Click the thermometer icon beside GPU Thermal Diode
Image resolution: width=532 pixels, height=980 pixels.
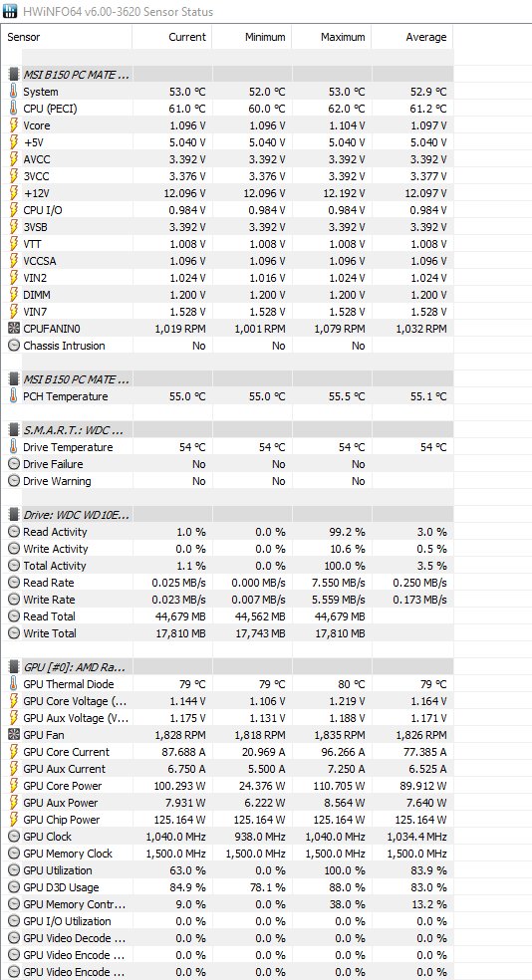[x=14, y=684]
